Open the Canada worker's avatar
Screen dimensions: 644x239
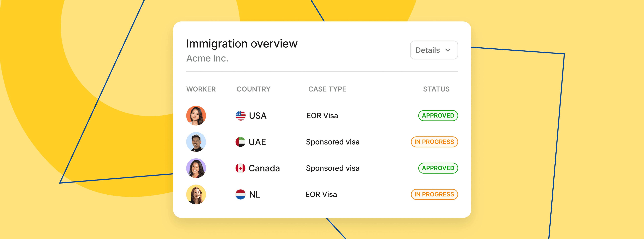pos(196,168)
